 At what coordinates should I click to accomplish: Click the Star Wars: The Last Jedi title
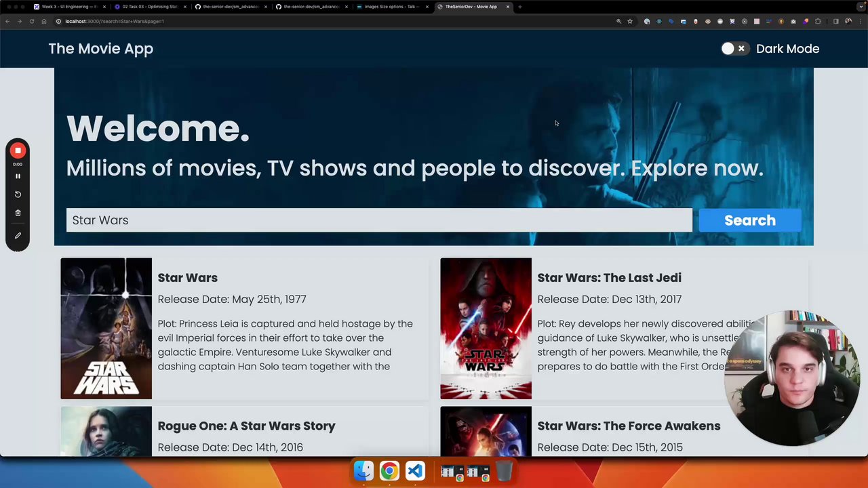[x=610, y=278]
